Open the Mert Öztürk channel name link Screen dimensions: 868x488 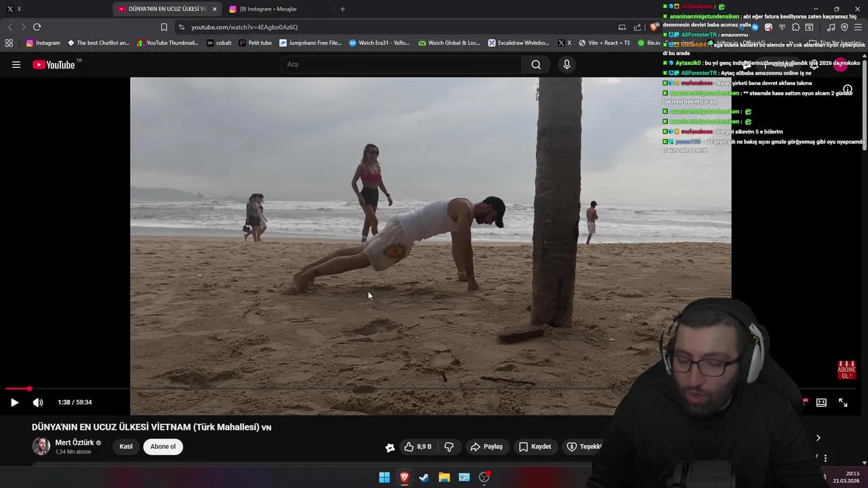click(75, 443)
